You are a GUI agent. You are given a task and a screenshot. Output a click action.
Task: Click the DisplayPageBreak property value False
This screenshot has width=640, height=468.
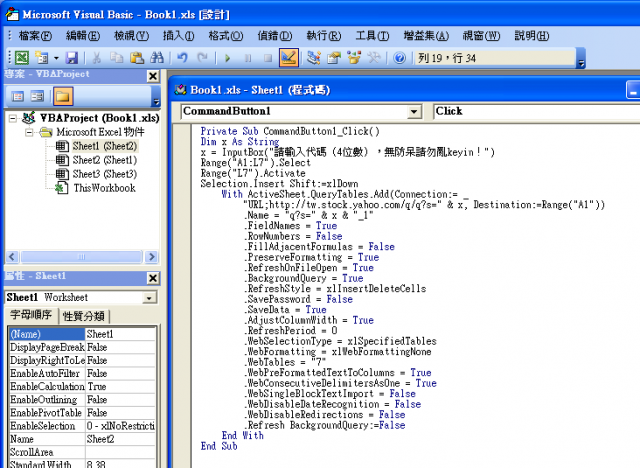[x=120, y=347]
